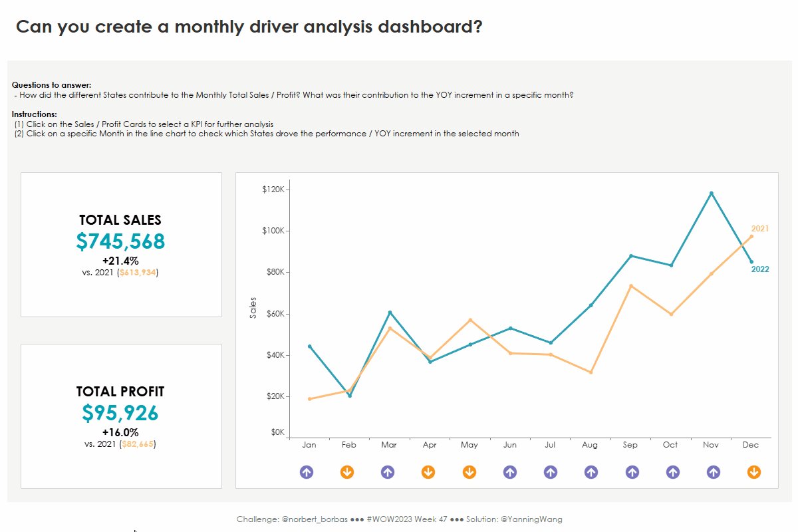This screenshot has height=532, width=798.
Task: Click the +16.0% profit growth figure
Action: click(120, 432)
